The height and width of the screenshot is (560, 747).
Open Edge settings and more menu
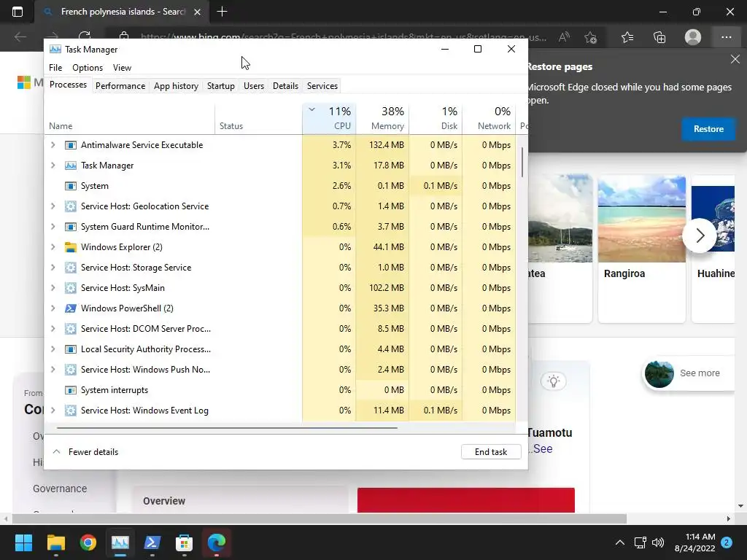pyautogui.click(x=726, y=37)
